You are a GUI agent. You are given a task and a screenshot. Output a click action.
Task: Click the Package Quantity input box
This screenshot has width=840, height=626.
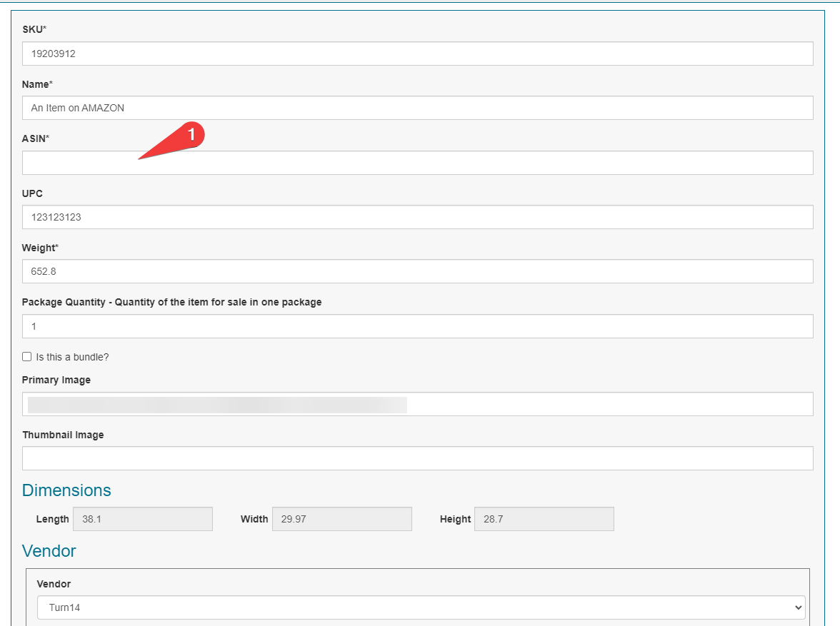pos(417,326)
